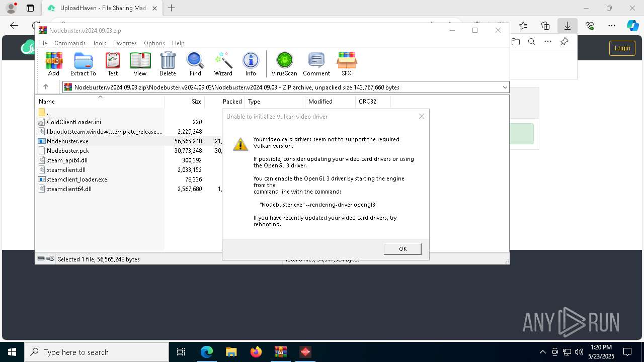Open Task View on the taskbar

181,352
